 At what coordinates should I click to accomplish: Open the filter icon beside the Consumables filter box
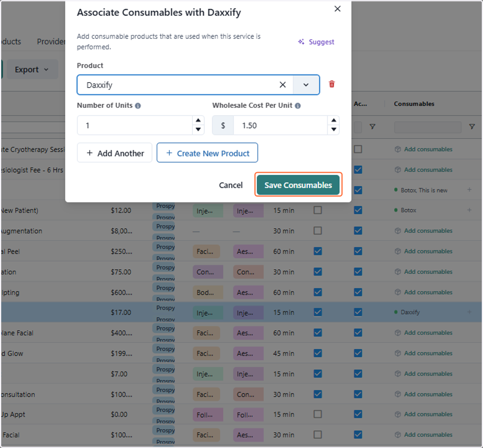click(x=472, y=127)
